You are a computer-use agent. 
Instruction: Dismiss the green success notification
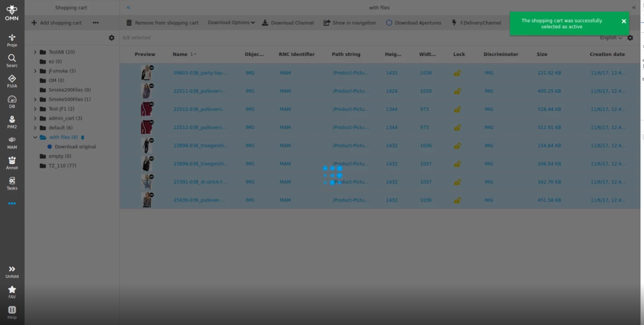point(623,21)
